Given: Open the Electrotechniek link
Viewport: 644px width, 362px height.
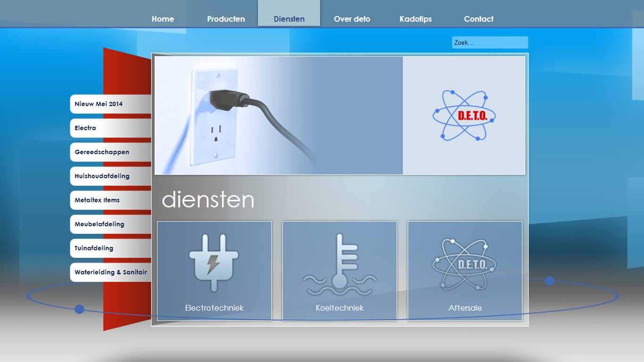Looking at the screenshot, I should click(x=215, y=308).
